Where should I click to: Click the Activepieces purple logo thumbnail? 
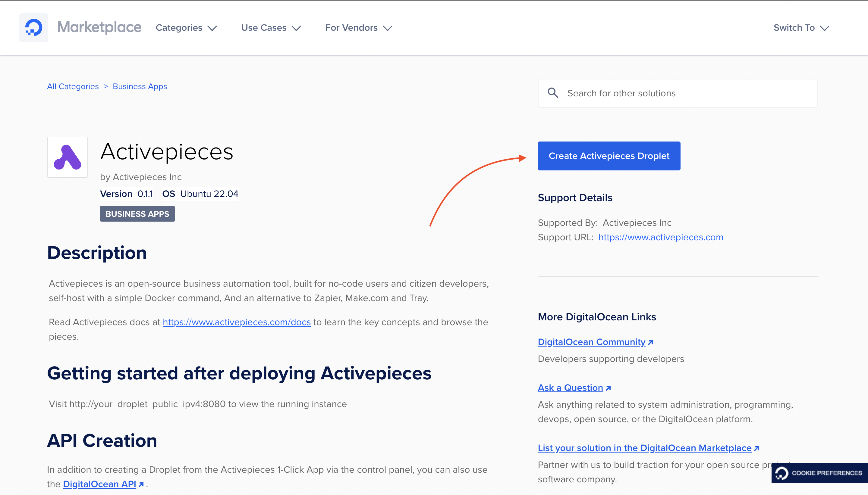tap(68, 157)
